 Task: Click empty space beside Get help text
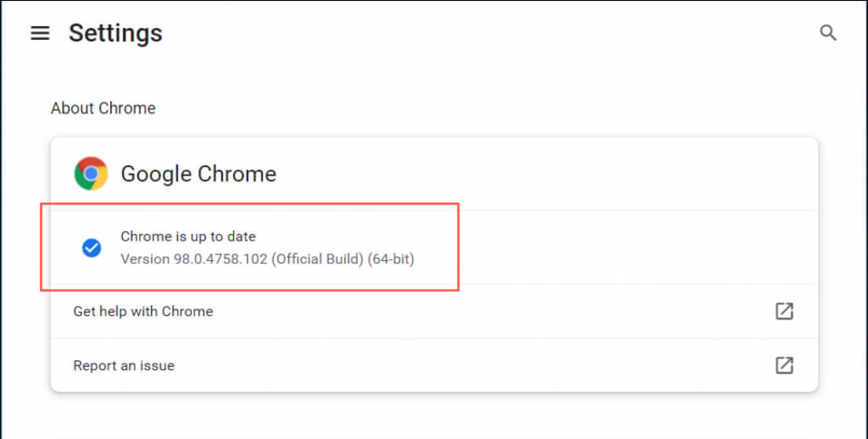[x=492, y=311]
